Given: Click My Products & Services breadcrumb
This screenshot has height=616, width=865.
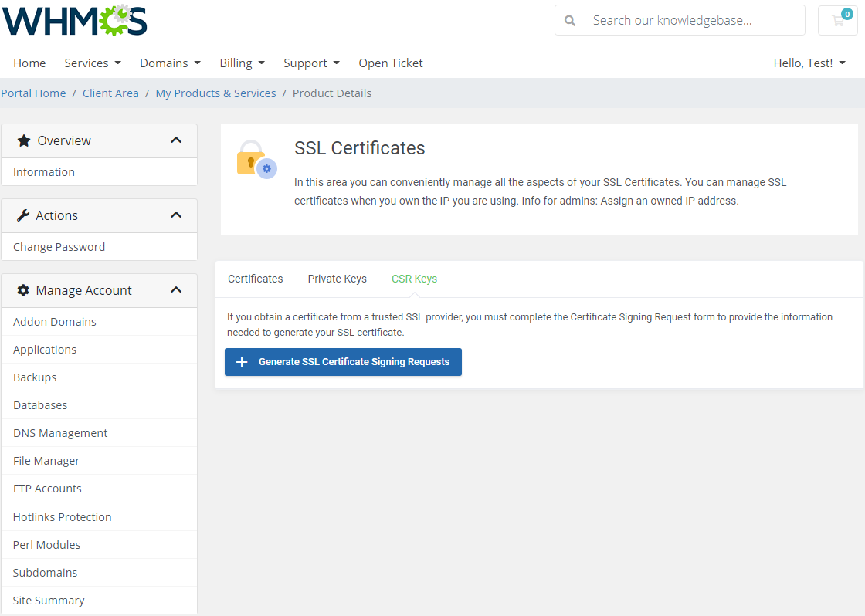Looking at the screenshot, I should click(x=215, y=93).
